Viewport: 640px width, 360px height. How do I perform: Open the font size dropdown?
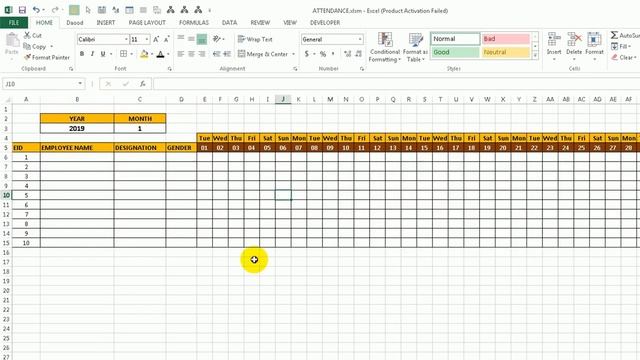pyautogui.click(x=147, y=40)
